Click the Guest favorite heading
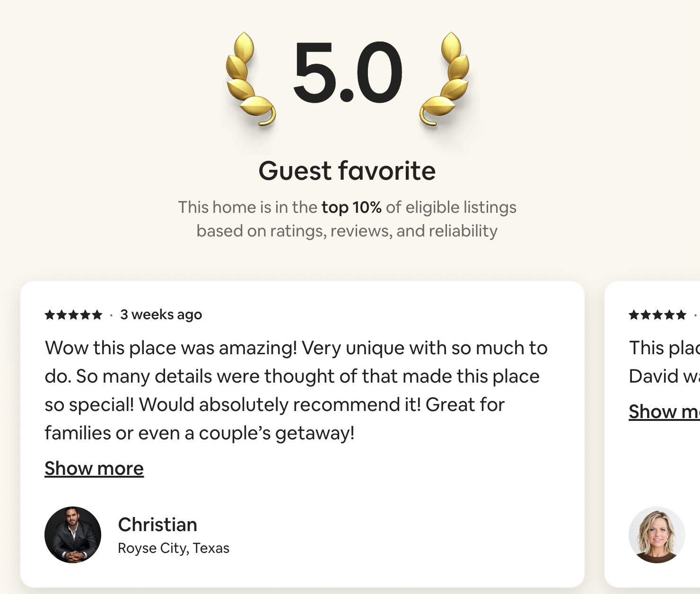This screenshot has height=594, width=700. click(347, 171)
